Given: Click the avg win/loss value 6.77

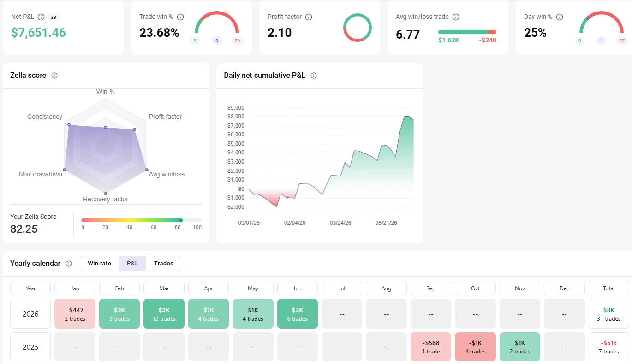Looking at the screenshot, I should point(408,34).
